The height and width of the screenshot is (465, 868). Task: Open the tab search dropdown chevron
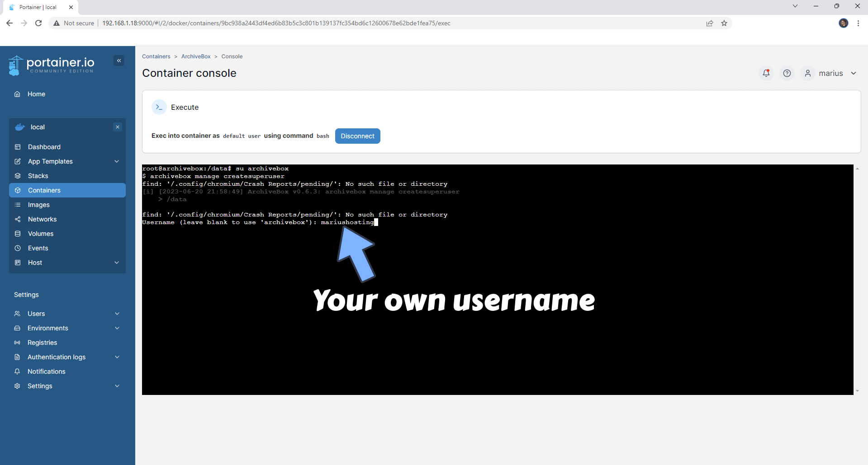point(795,6)
